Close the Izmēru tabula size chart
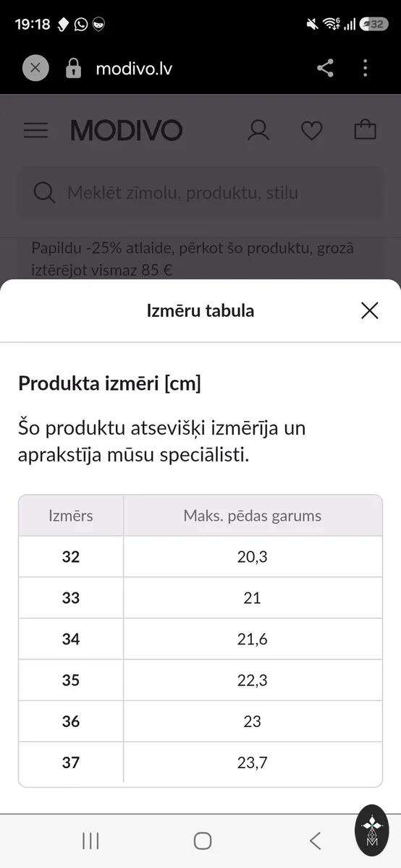 pyautogui.click(x=370, y=311)
